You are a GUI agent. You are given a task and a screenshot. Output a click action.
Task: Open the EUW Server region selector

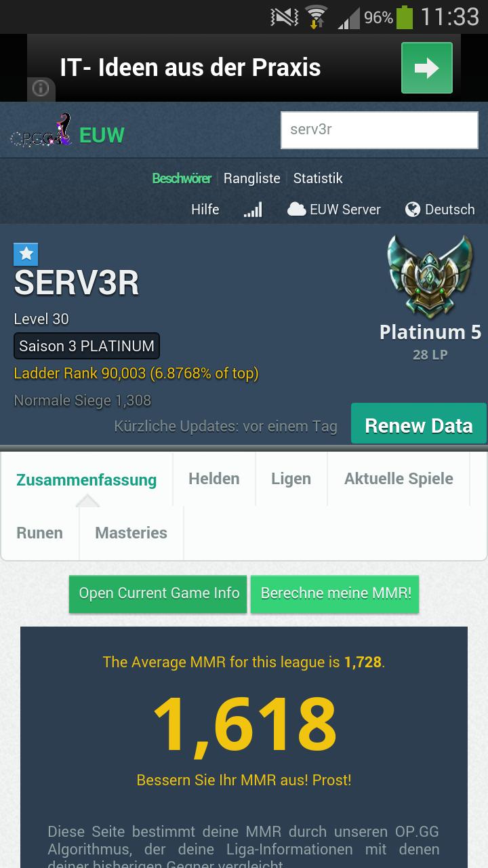click(333, 210)
